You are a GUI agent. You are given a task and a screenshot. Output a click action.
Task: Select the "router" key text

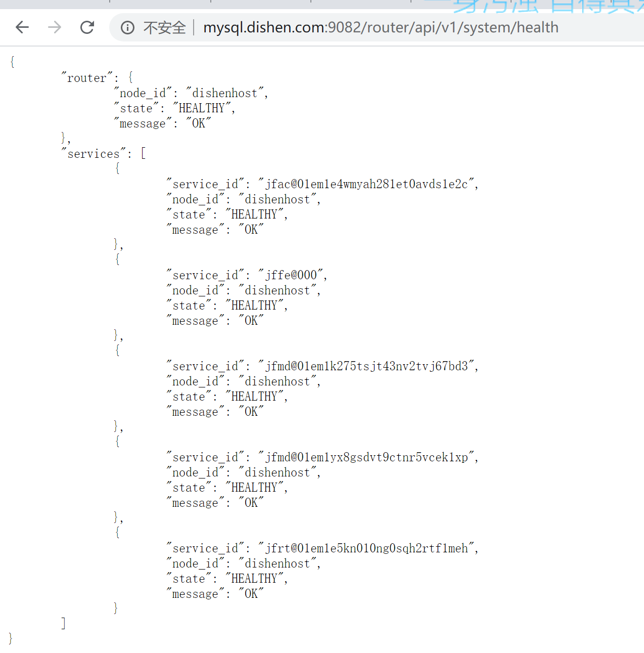(x=87, y=78)
